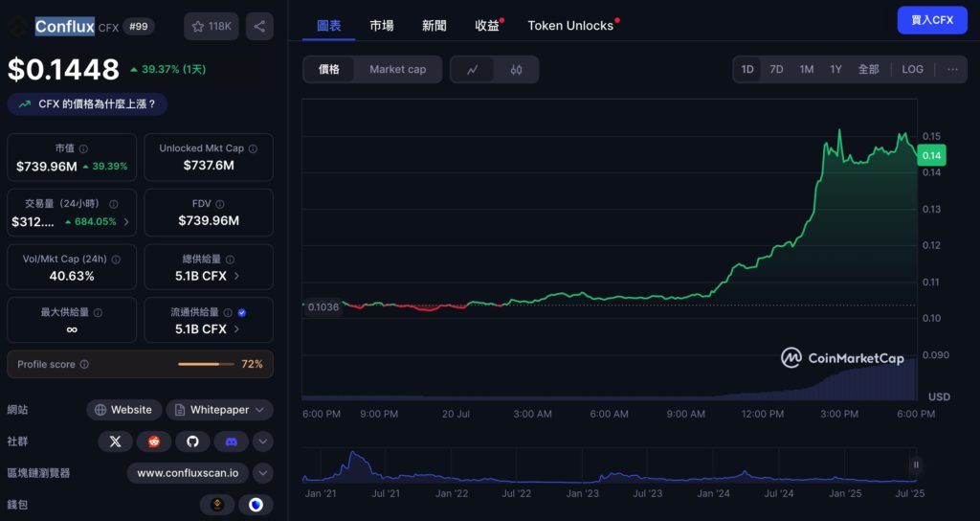This screenshot has height=521, width=980.
Task: Click the blue shield wallet icon
Action: click(x=256, y=505)
